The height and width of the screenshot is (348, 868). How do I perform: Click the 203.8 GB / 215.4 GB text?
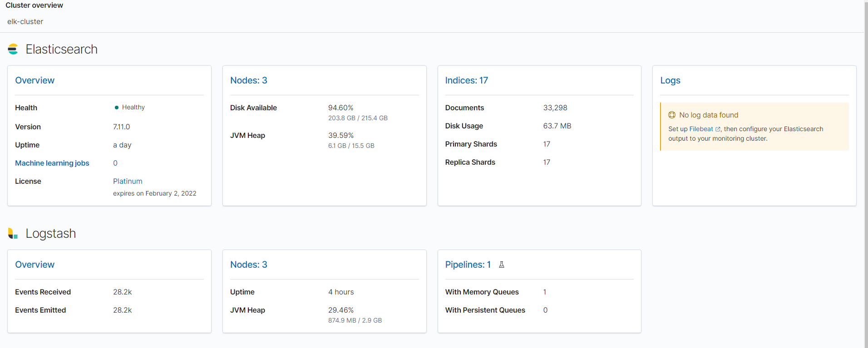coord(358,118)
